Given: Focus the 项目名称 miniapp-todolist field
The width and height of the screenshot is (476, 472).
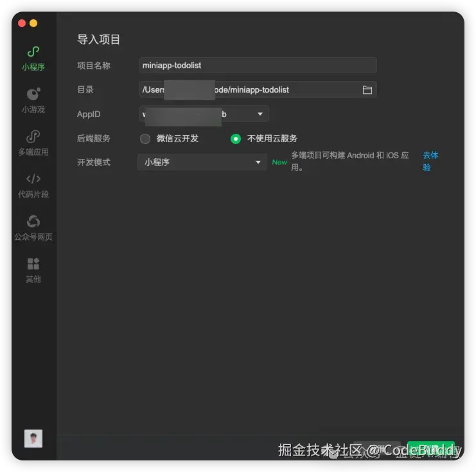Looking at the screenshot, I should coord(258,66).
